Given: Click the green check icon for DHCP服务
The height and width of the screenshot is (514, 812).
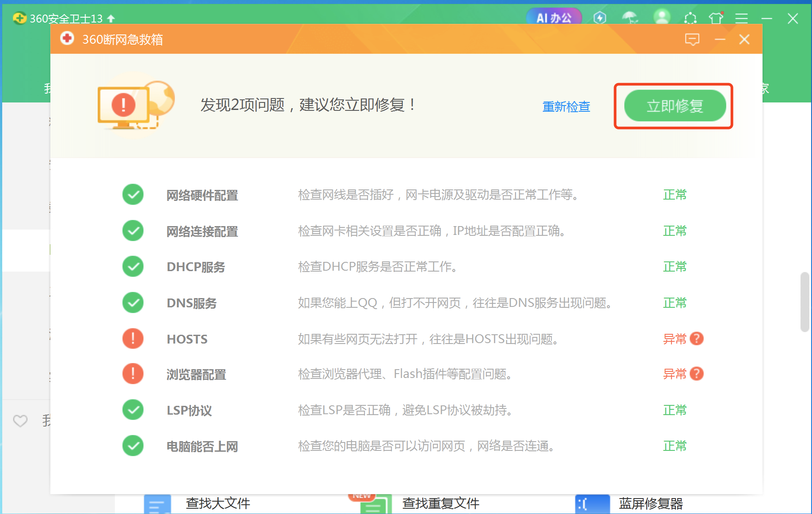Looking at the screenshot, I should click(133, 266).
